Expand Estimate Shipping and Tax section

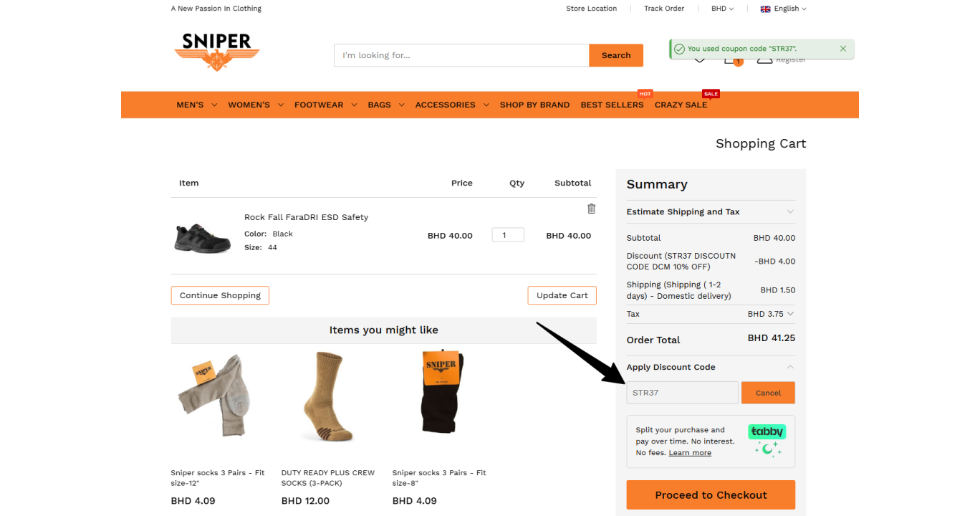(x=711, y=211)
